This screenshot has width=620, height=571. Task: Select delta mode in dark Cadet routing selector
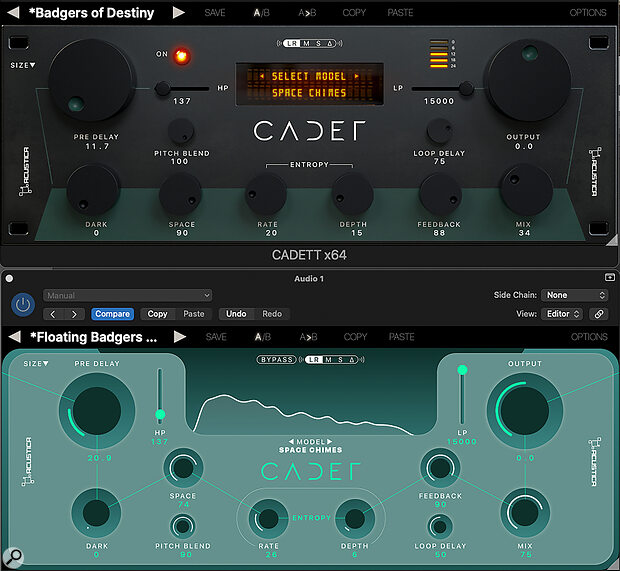(329, 43)
